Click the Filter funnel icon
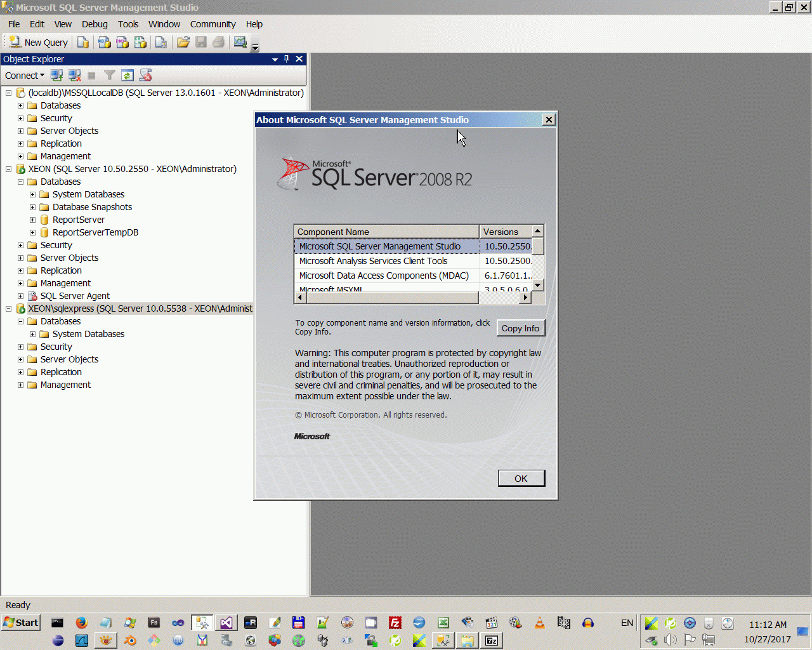Image resolution: width=812 pixels, height=650 pixels. click(109, 76)
